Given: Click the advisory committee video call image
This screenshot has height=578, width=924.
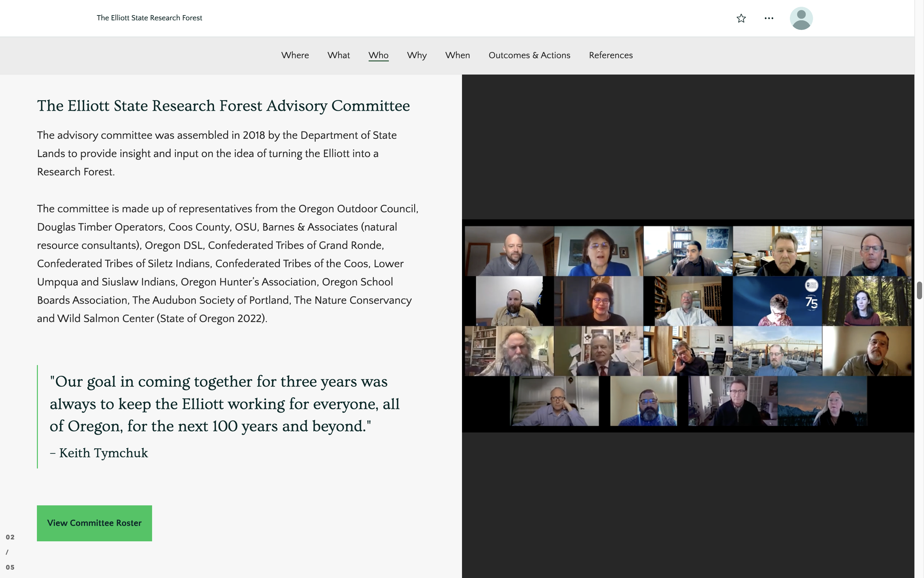Looking at the screenshot, I should [687, 326].
